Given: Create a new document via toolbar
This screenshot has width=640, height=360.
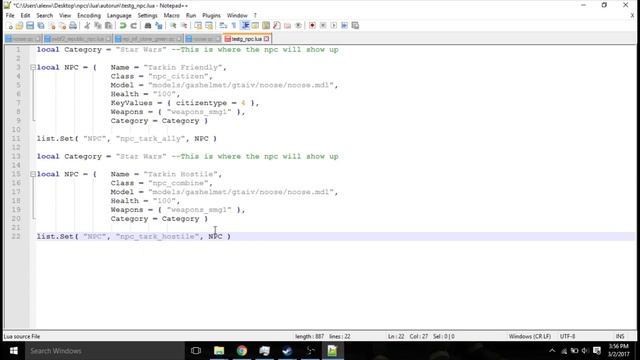Looking at the screenshot, I should [x=9, y=26].
